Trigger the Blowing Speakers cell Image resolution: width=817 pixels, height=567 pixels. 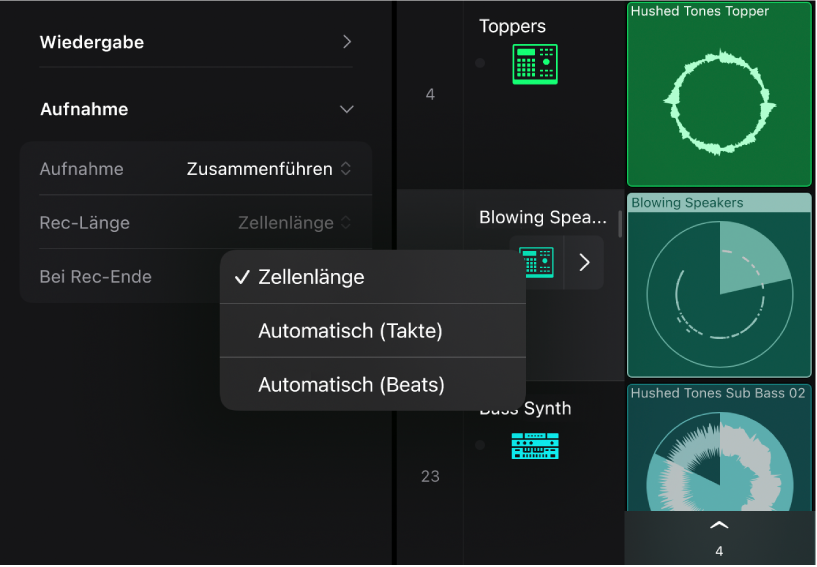tap(719, 292)
